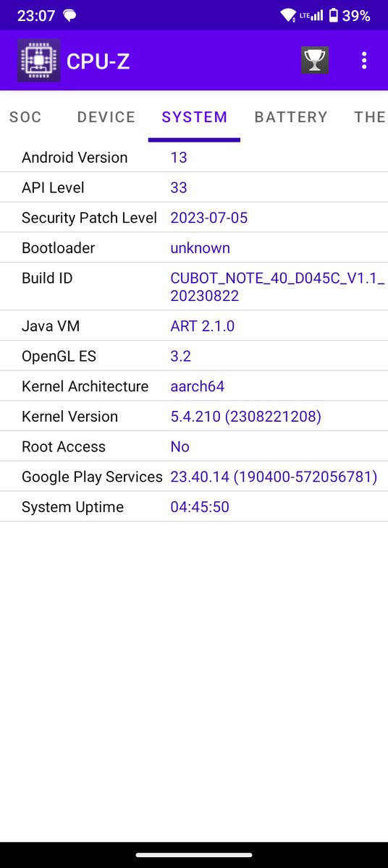Tap the chat bubble notification icon
This screenshot has height=868, width=388.
click(70, 15)
